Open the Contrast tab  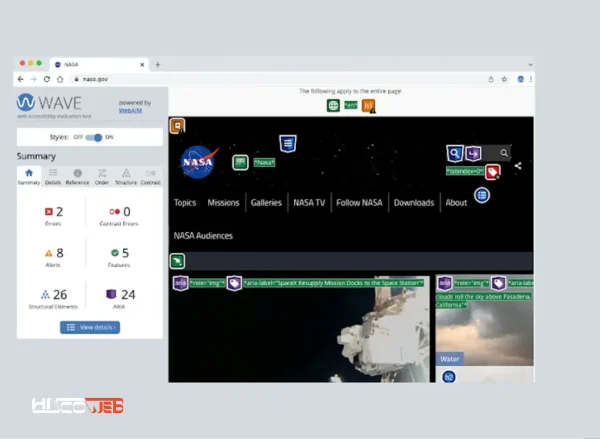[150, 177]
